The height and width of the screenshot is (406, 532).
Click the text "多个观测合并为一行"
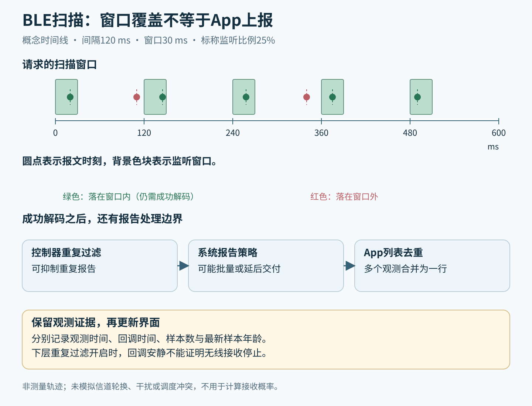pos(406,269)
